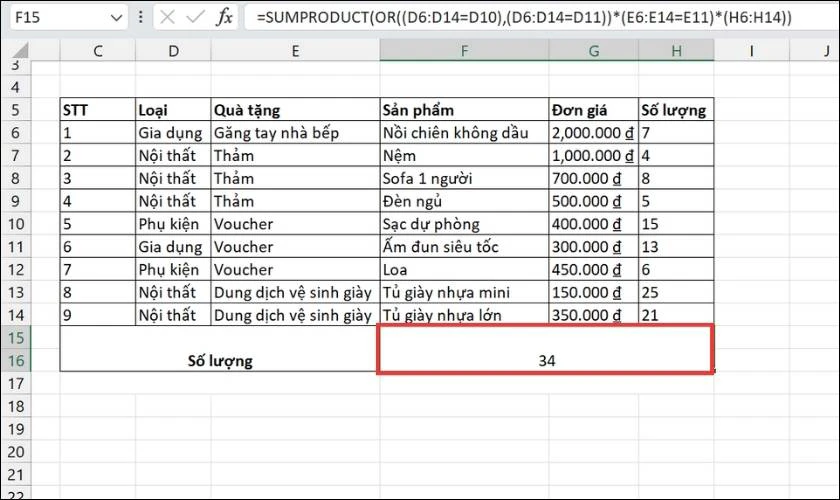Click the Số lượng header cell in column H
Image resolution: width=840 pixels, height=500 pixels.
click(x=676, y=110)
